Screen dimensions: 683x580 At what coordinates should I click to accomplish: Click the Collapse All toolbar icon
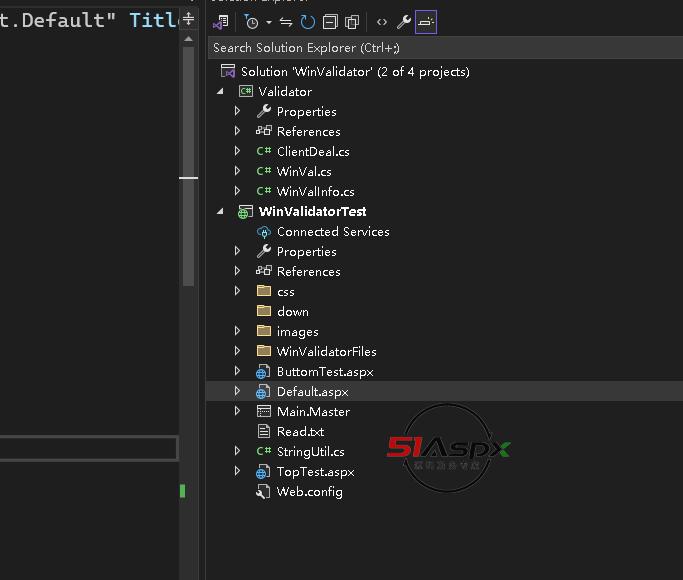click(x=330, y=22)
